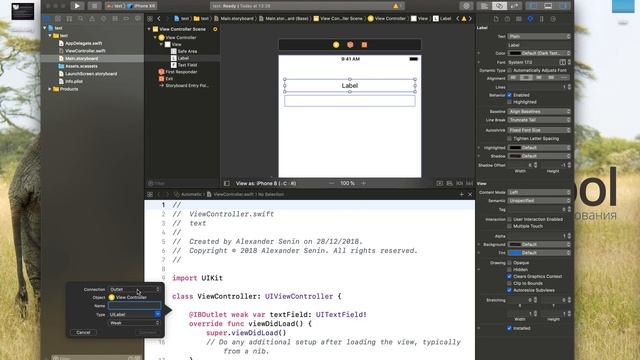Viewport: 640px width, 360px height.
Task: Uncheck Clears Graphics Context checkbox
Action: (x=509, y=276)
